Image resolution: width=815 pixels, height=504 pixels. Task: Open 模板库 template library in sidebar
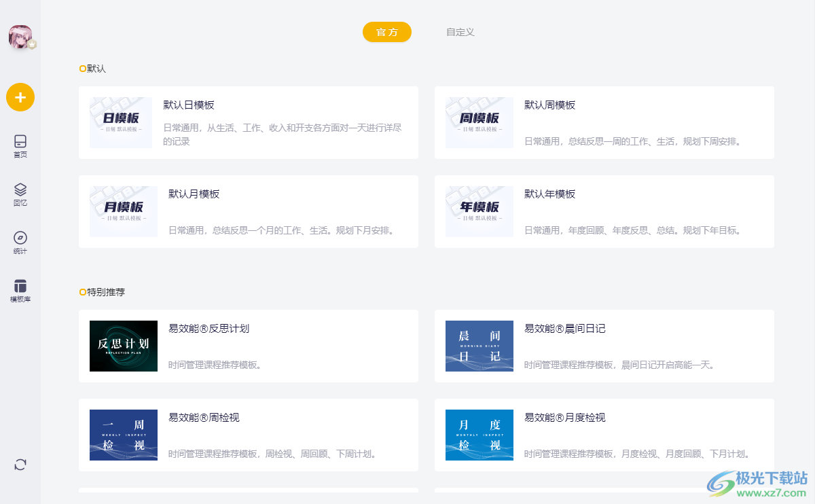click(x=20, y=291)
